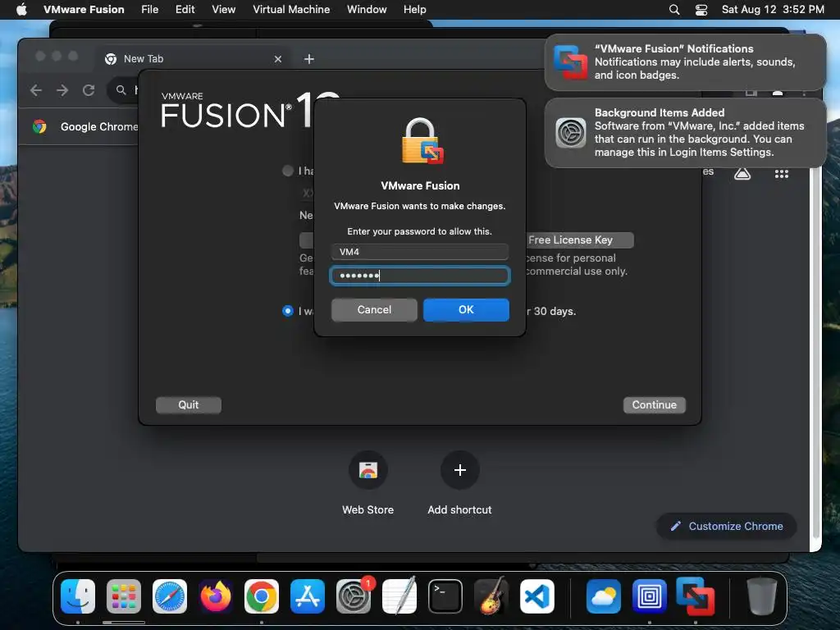Open Google Chrome in the Dock
Viewport: 840px width, 630px height.
262,596
